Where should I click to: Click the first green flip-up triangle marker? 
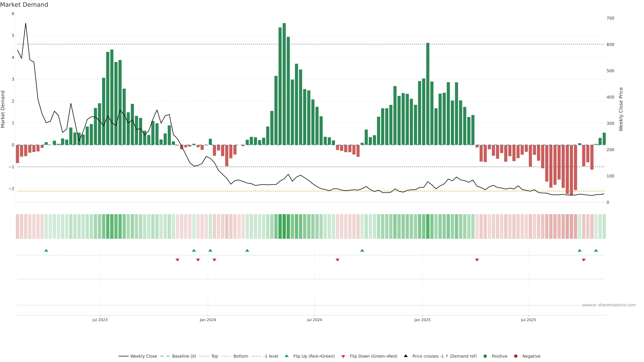point(46,250)
